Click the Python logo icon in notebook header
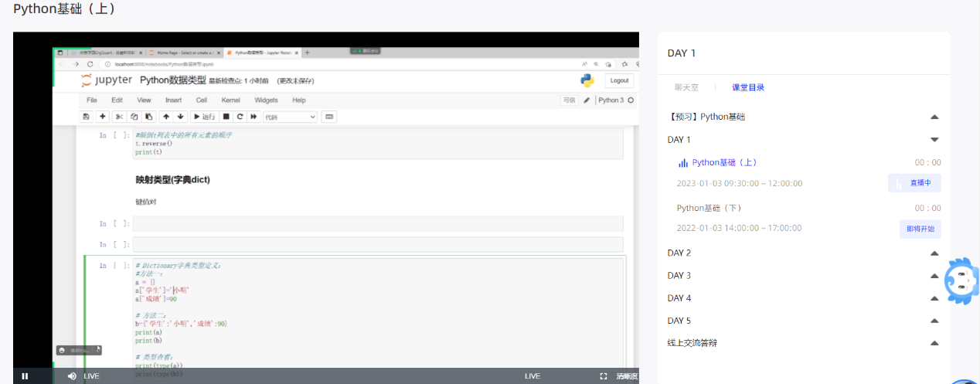Image resolution: width=980 pixels, height=384 pixels. [x=587, y=80]
